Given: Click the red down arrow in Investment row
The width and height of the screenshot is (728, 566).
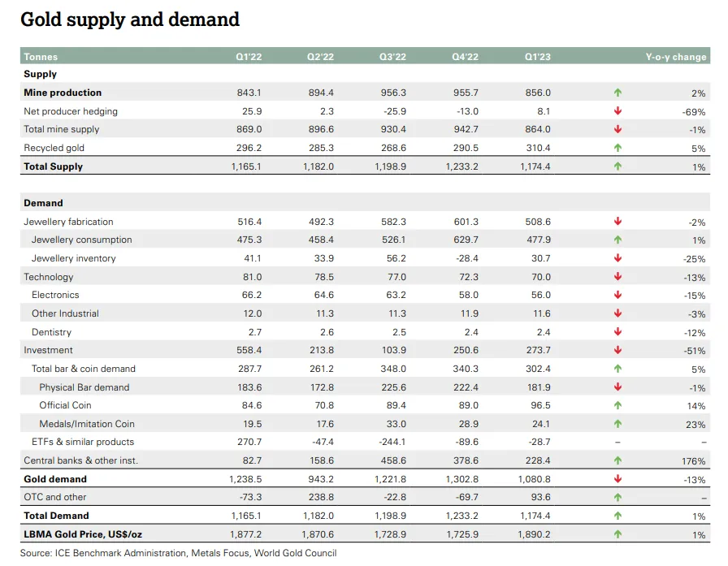Looking at the screenshot, I should click(x=617, y=350).
